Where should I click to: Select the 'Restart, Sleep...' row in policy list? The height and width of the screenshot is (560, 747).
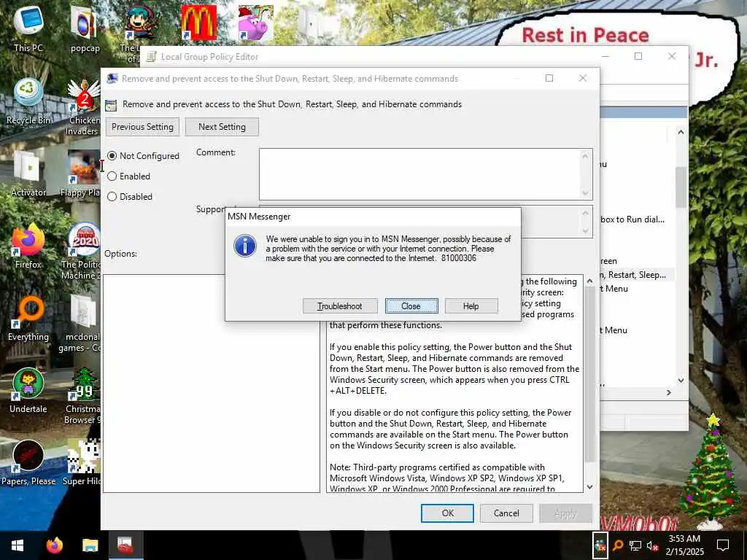coord(637,275)
